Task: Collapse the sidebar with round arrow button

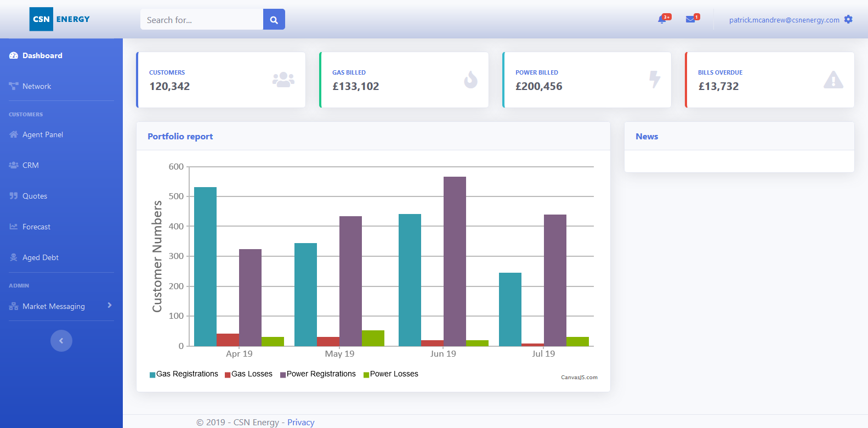Action: pos(61,341)
